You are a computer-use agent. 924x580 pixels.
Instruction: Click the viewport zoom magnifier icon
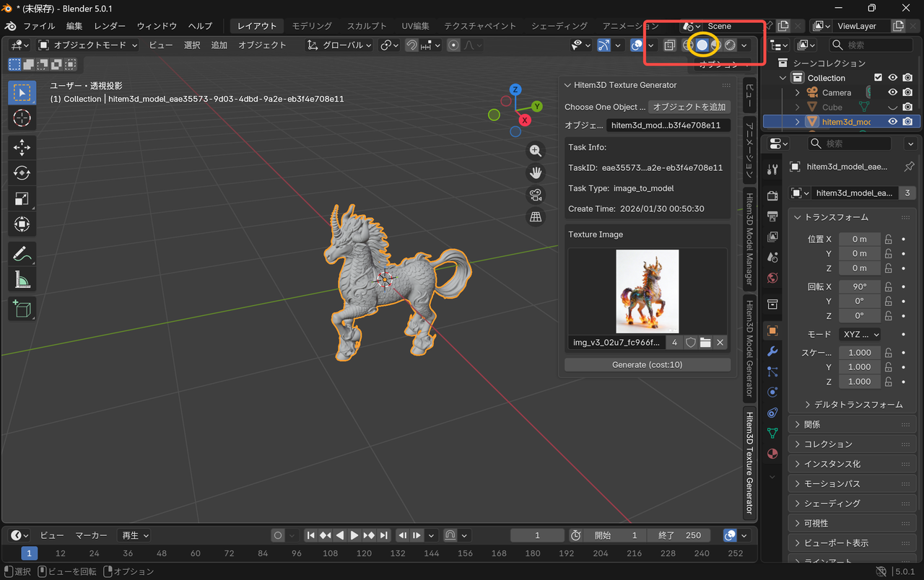536,151
